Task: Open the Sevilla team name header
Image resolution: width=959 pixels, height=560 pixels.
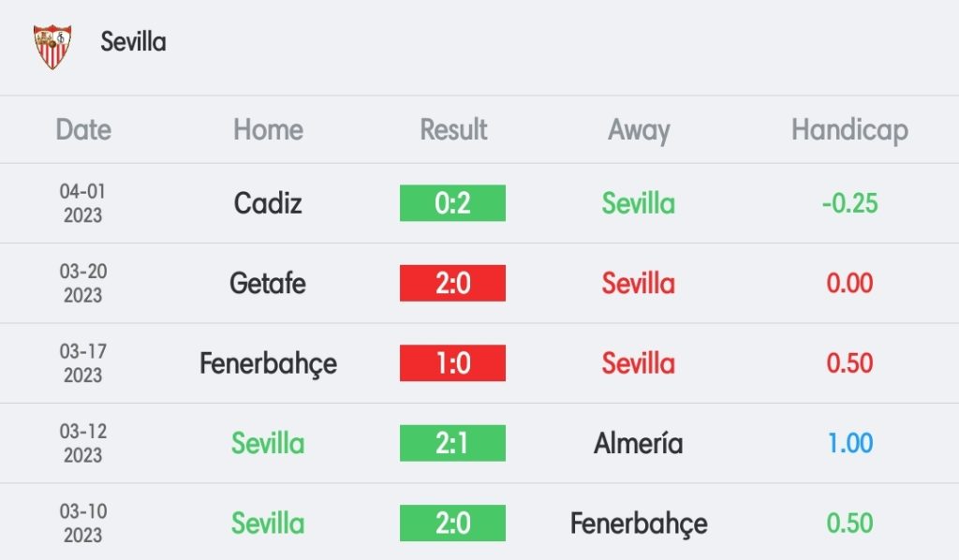Action: point(133,41)
